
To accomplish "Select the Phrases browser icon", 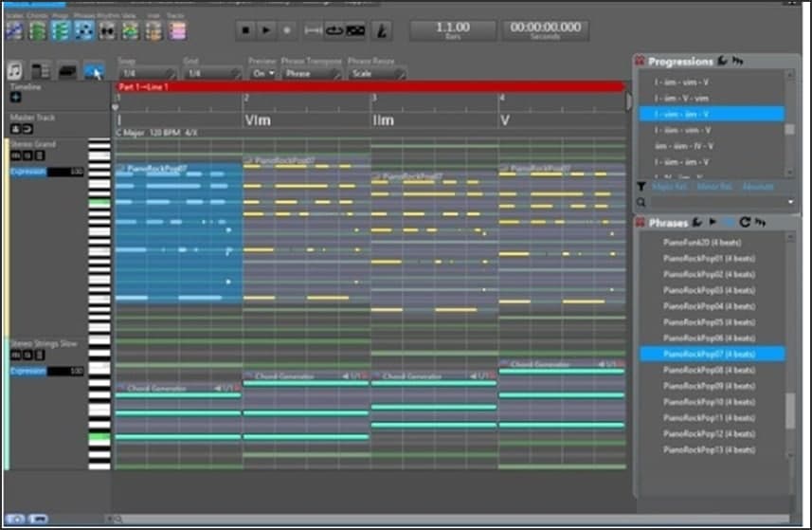I will tap(83, 30).
